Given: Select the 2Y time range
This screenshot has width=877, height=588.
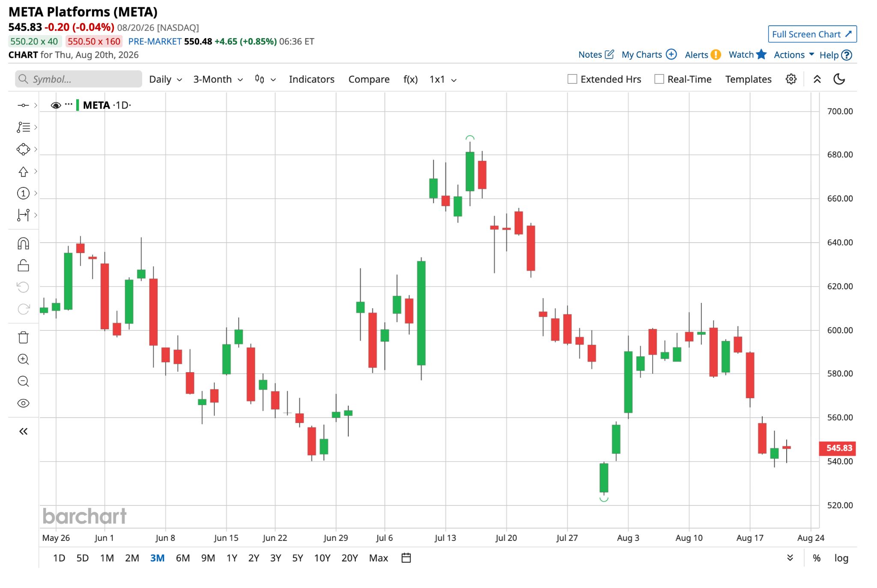Looking at the screenshot, I should [x=254, y=558].
